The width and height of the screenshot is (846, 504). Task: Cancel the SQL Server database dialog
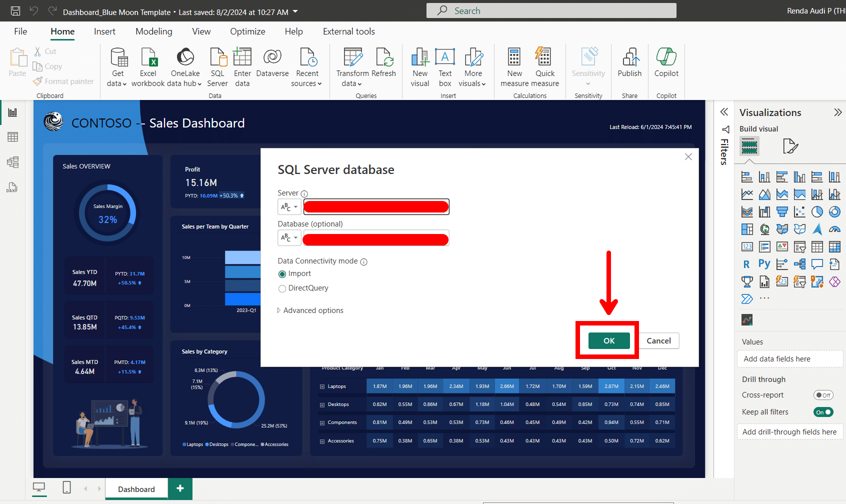[658, 340]
